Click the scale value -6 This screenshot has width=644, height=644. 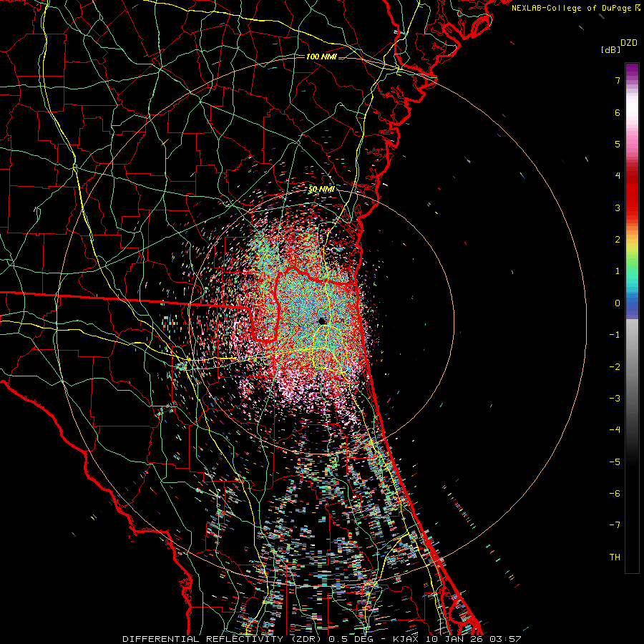pos(615,494)
